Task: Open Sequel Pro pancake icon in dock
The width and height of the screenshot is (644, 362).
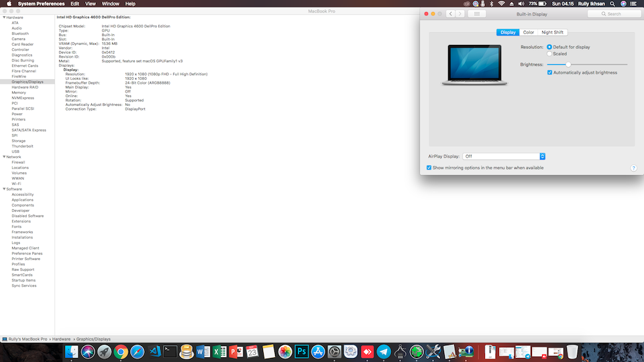Action: point(186,352)
